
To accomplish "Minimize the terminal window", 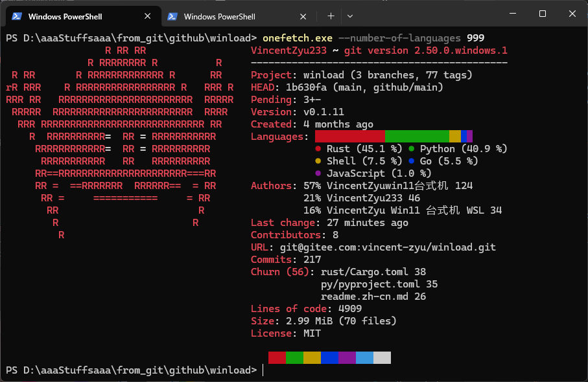I will pos(513,14).
